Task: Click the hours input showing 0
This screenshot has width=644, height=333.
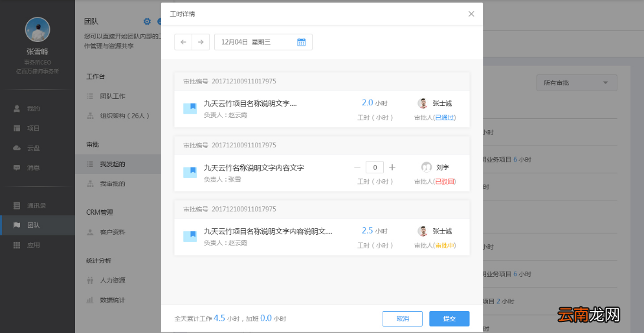Action: pos(375,167)
